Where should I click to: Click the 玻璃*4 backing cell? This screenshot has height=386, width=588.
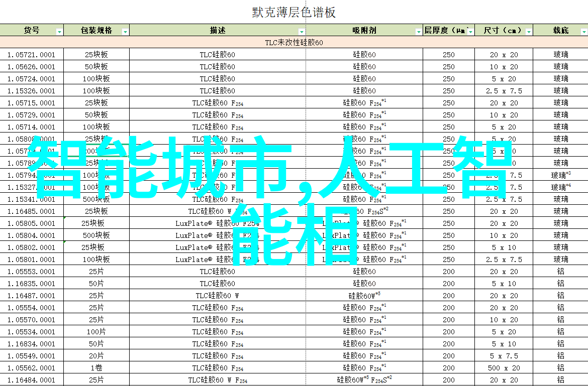pyautogui.click(x=561, y=187)
